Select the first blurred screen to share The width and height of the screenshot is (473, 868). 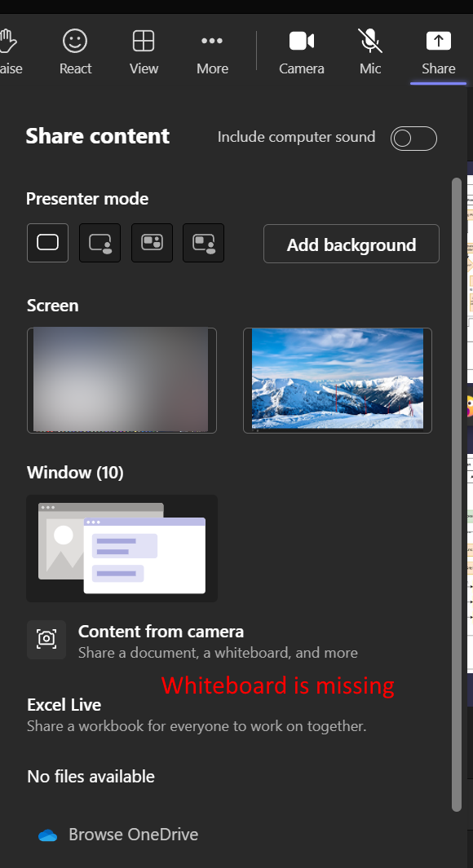(x=122, y=380)
